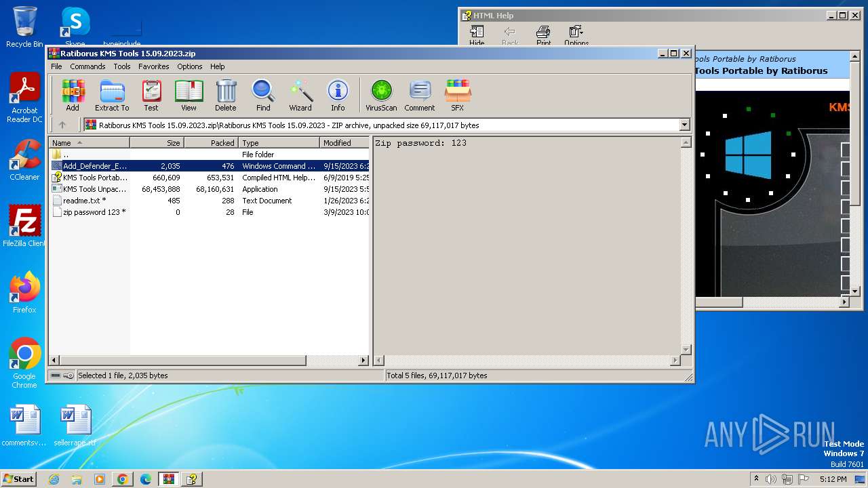The width and height of the screenshot is (868, 488).
Task: Sort by Modified column header
Action: [344, 143]
